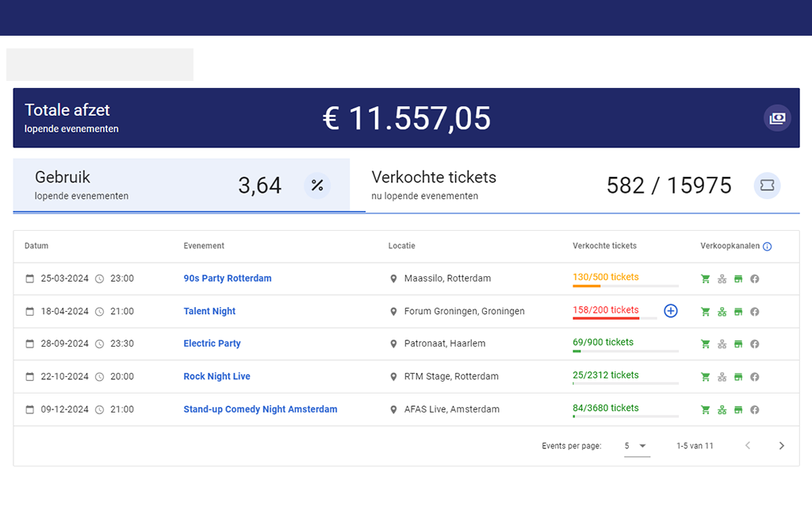
Task: Toggle Facebook channel for 90s Party Rotterdam
Action: [755, 279]
